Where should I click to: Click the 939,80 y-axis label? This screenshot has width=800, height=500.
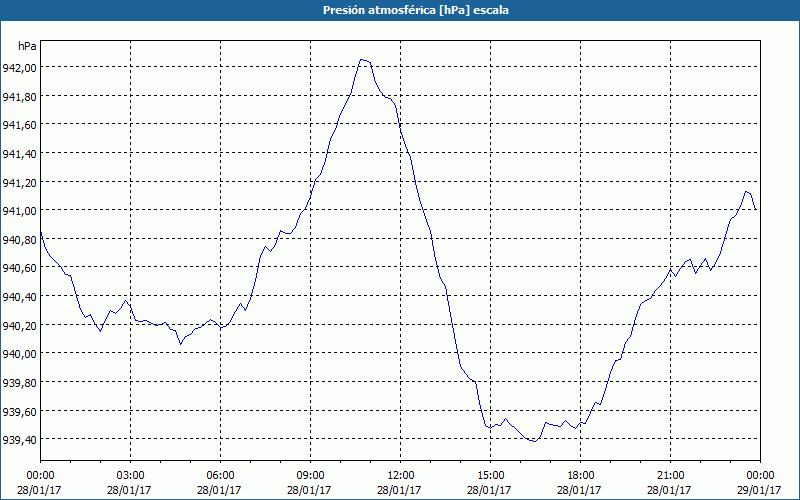coord(19,382)
